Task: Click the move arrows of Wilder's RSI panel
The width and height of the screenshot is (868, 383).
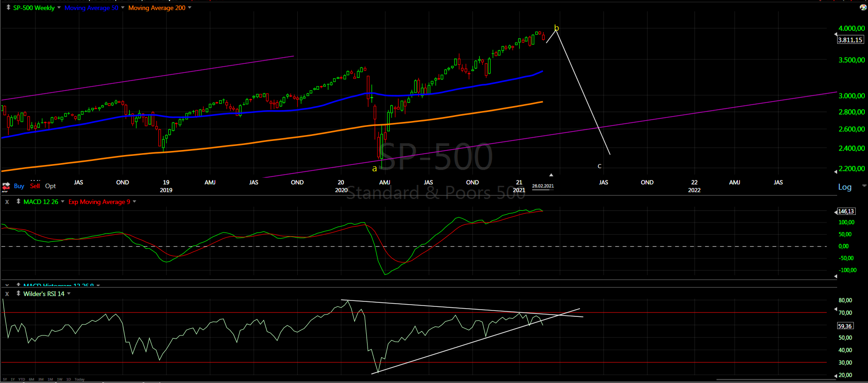Action: [18, 293]
